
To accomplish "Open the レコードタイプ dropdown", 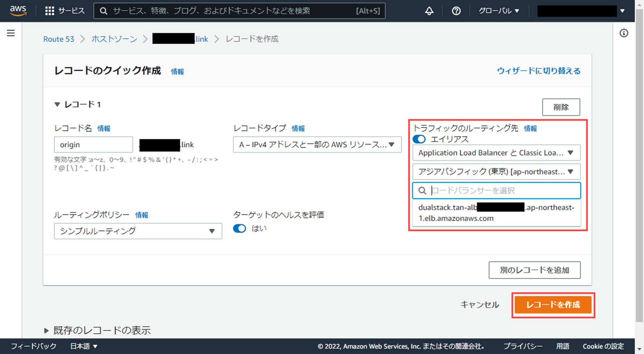I will (317, 144).
